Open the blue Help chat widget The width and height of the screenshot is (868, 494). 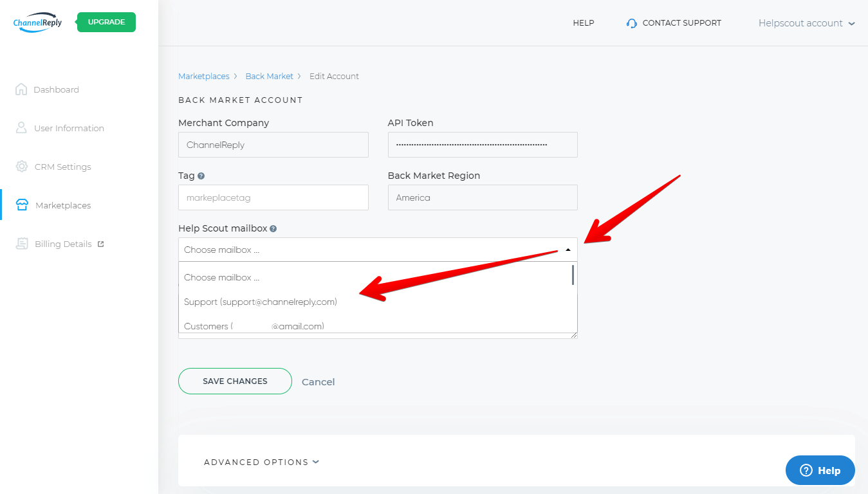(x=820, y=470)
